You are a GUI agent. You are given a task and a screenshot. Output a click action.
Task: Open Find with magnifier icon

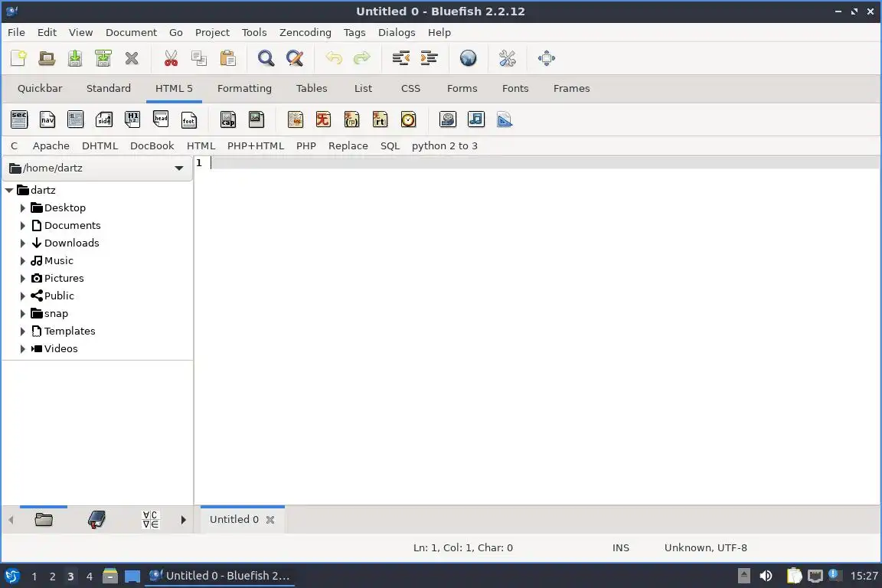266,58
